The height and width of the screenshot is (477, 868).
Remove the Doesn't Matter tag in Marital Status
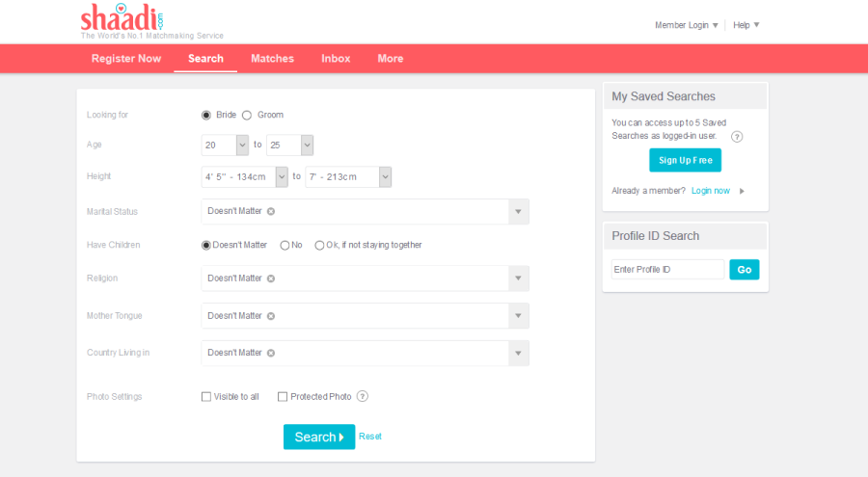271,211
